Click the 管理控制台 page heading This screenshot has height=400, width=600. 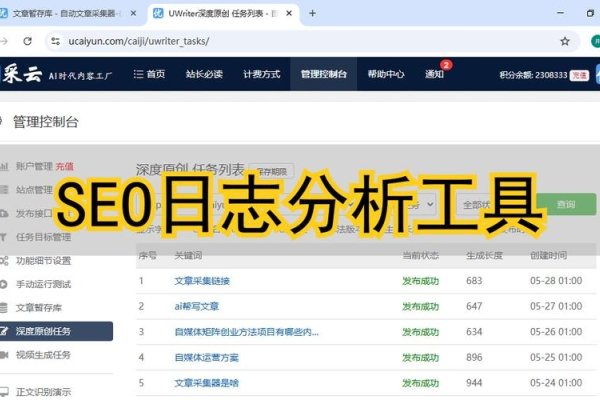click(46, 122)
